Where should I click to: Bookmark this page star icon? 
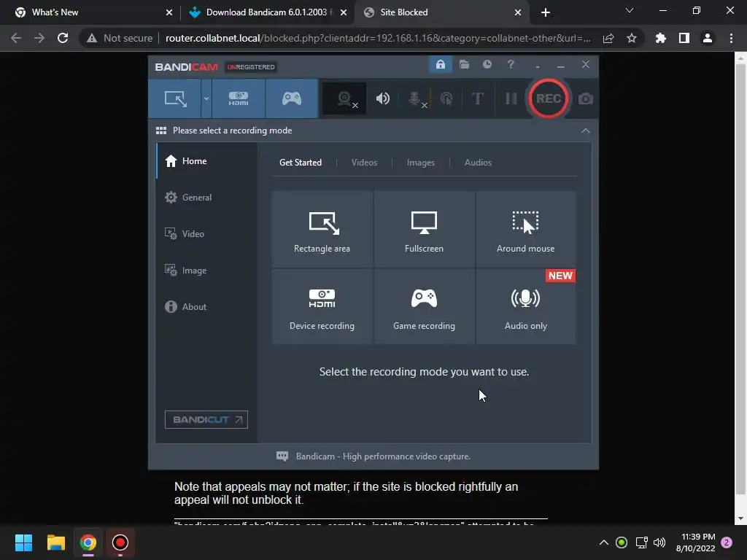point(631,38)
